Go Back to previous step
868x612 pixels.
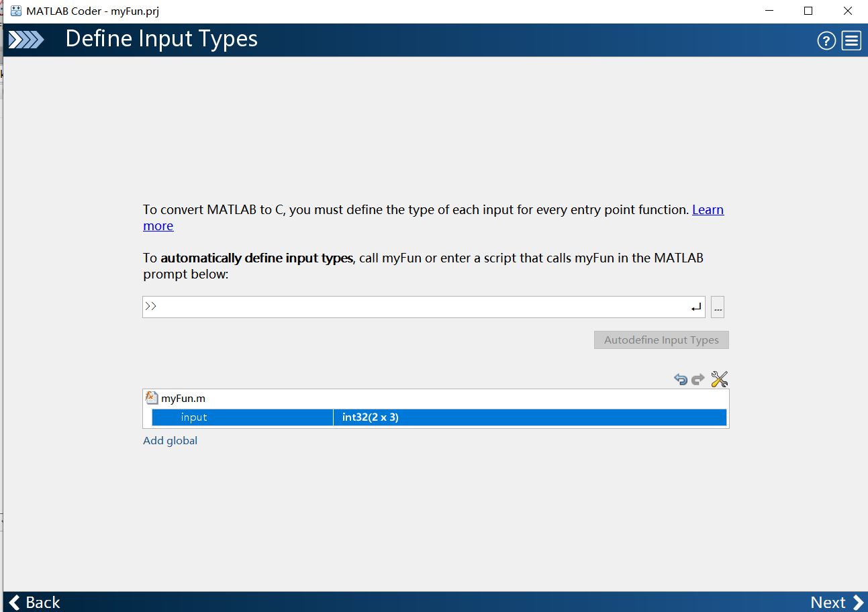[x=35, y=602]
